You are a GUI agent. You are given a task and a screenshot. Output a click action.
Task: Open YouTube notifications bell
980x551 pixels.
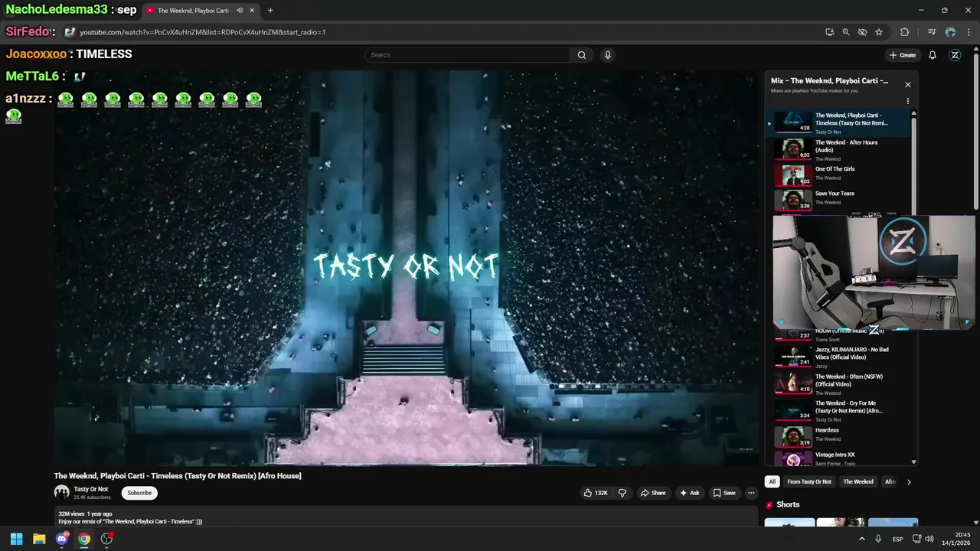(933, 55)
